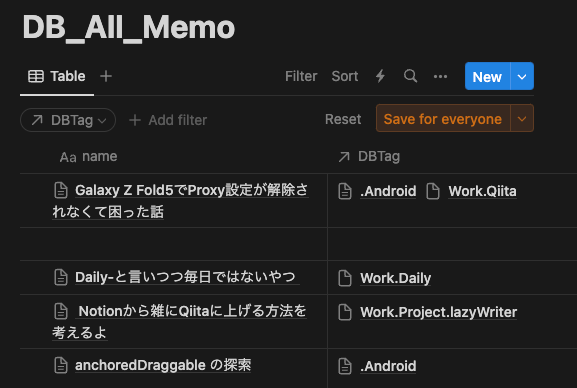Screen dimensions: 577x388
Task: Click the page icon beside anchoredDraggable entry
Action: click(61, 366)
